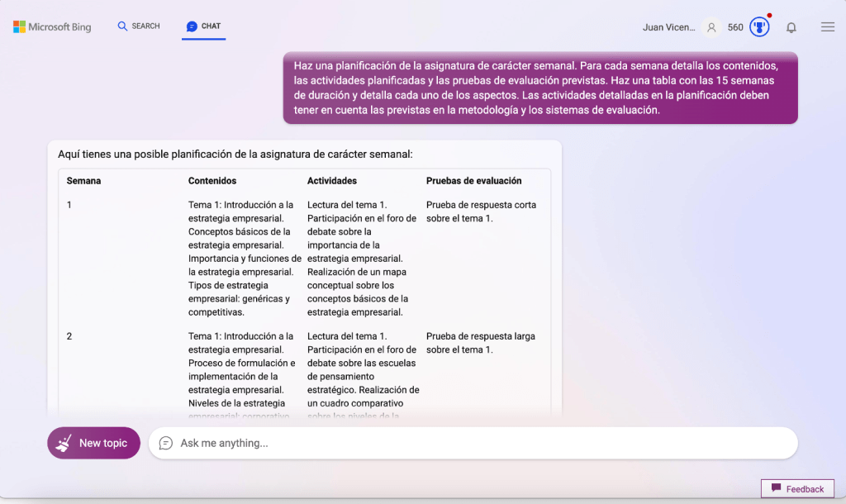The image size is (846, 504).
Task: Select the CHAT tab
Action: point(203,26)
